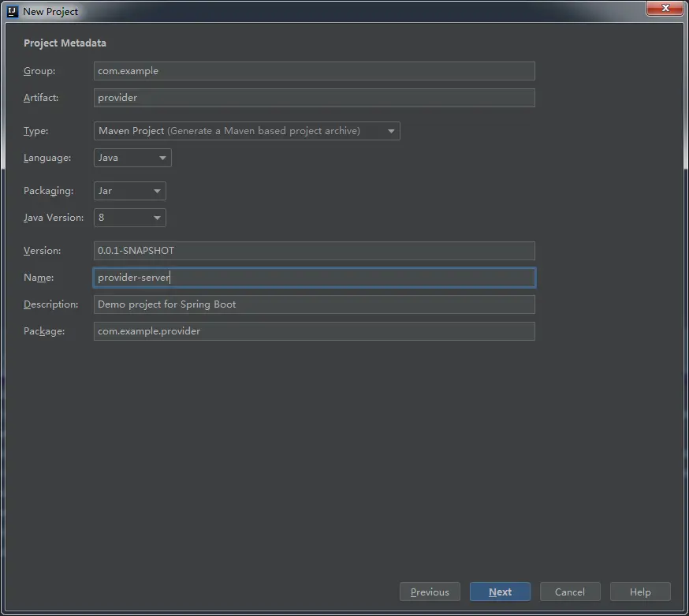Click the New Project window title text
Screen dimensions: 689x616
click(50, 11)
